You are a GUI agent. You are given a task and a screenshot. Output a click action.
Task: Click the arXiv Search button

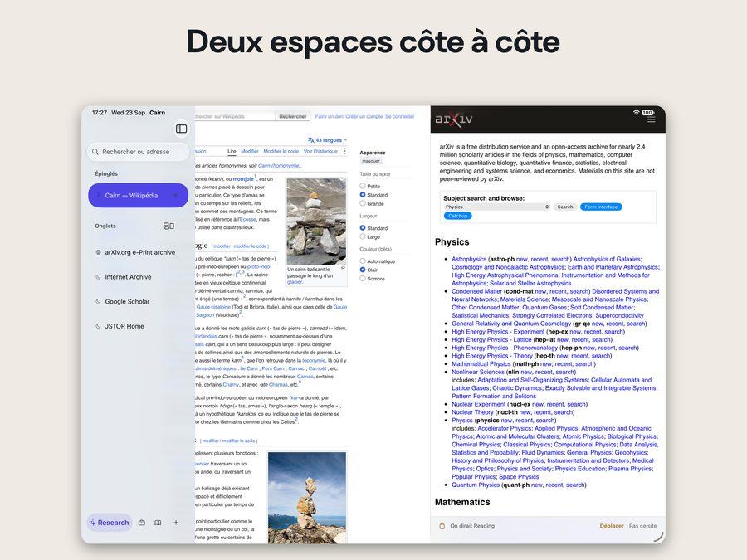565,207
